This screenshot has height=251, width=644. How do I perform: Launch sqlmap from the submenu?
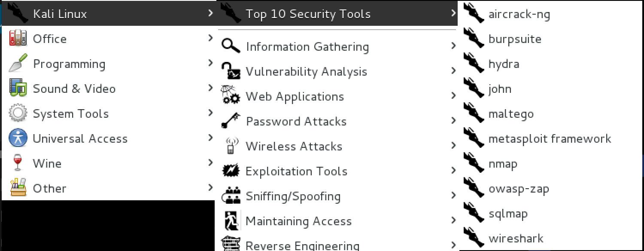click(508, 214)
